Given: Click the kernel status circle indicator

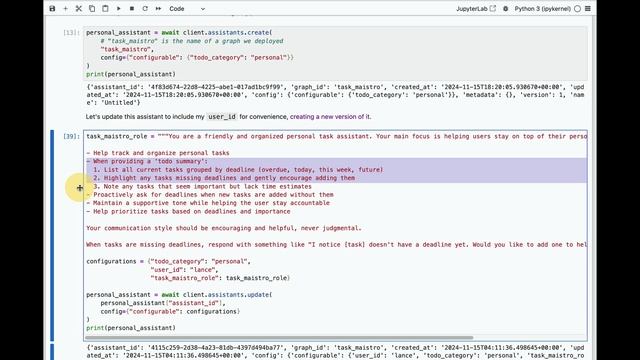Looking at the screenshot, I should pos(578,9).
